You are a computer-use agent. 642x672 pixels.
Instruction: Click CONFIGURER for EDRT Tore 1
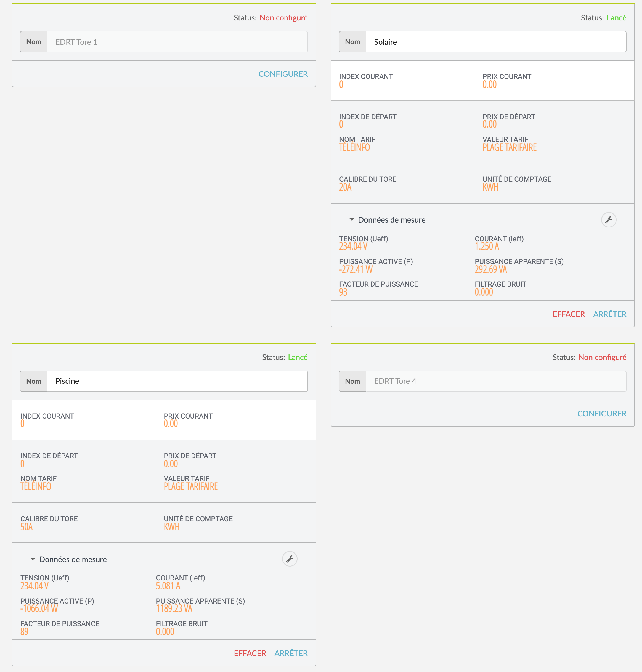point(283,74)
